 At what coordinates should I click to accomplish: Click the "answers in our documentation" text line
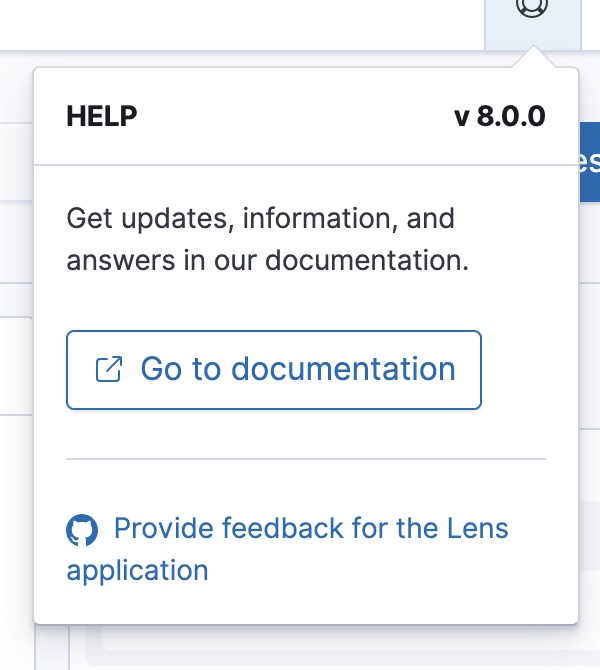tap(267, 261)
